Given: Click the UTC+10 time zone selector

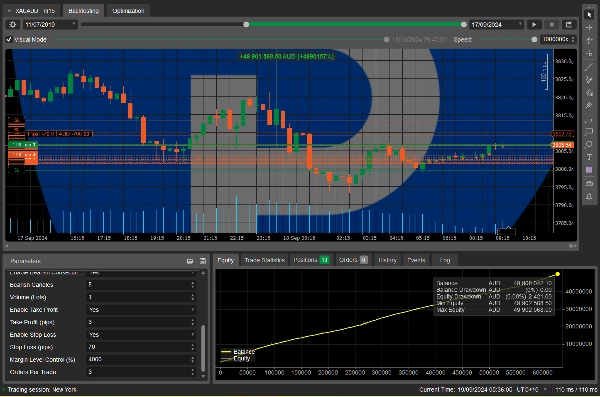Looking at the screenshot, I should coord(531,390).
